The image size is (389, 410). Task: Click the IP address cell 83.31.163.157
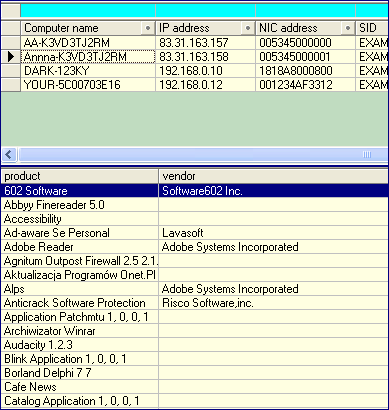(205, 43)
